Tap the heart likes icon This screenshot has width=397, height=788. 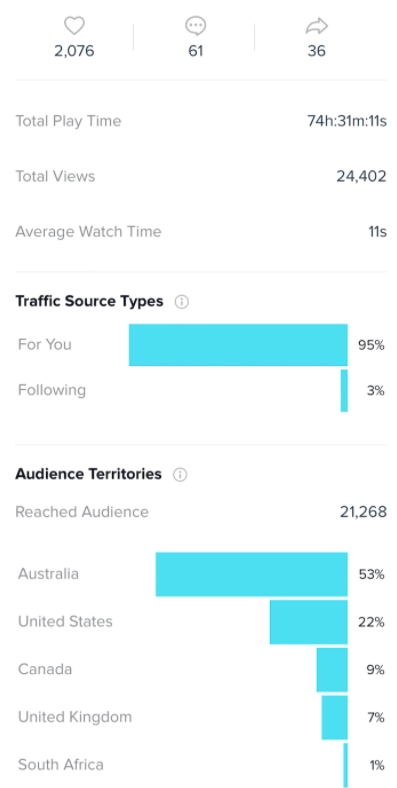click(74, 26)
